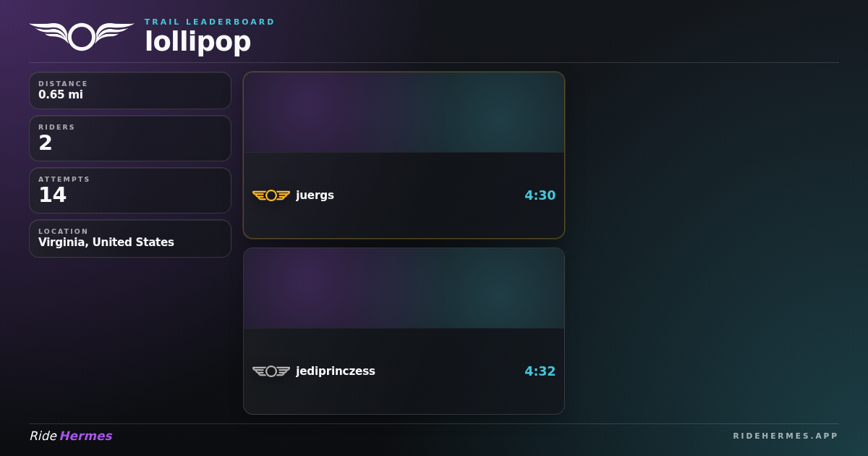868x456 pixels.
Task: Click the first place card banner image
Action: click(404, 112)
